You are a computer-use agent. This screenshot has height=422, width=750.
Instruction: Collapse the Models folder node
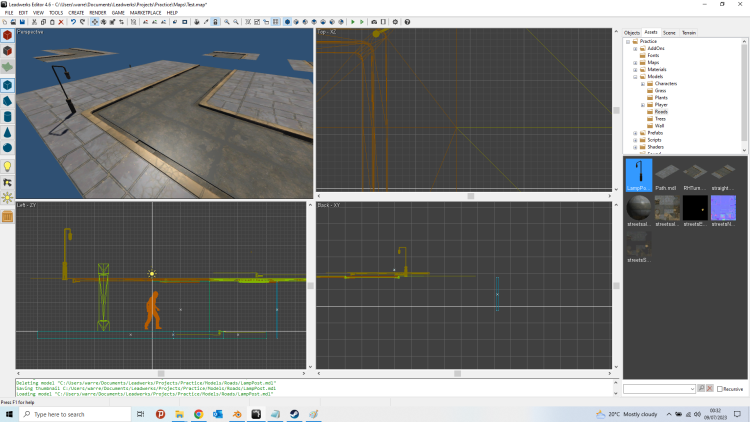(635, 76)
